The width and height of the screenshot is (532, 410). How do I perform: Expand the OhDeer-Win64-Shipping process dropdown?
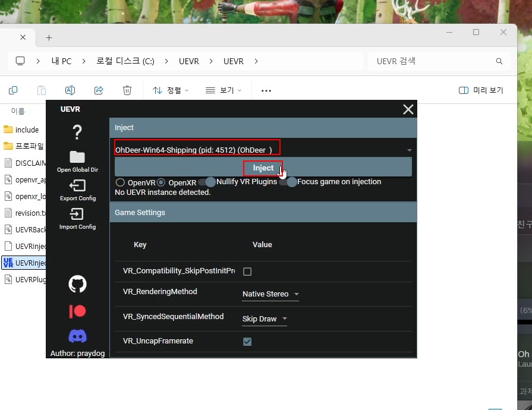[x=409, y=150]
